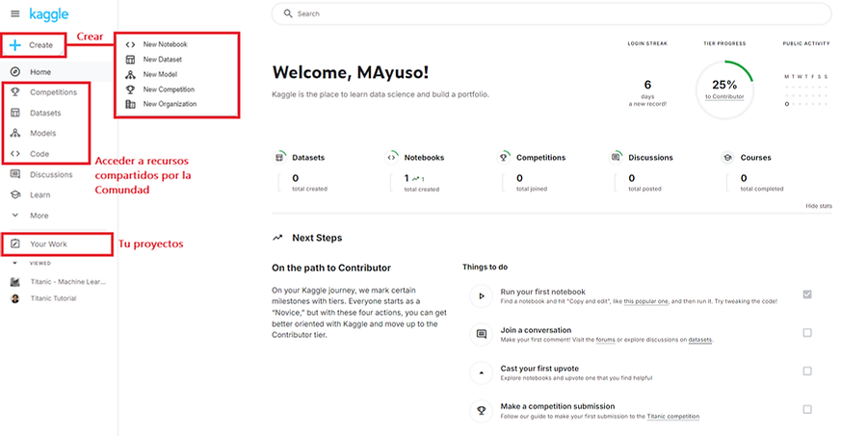Click the New Model icon
868x436 pixels.
[x=130, y=74]
